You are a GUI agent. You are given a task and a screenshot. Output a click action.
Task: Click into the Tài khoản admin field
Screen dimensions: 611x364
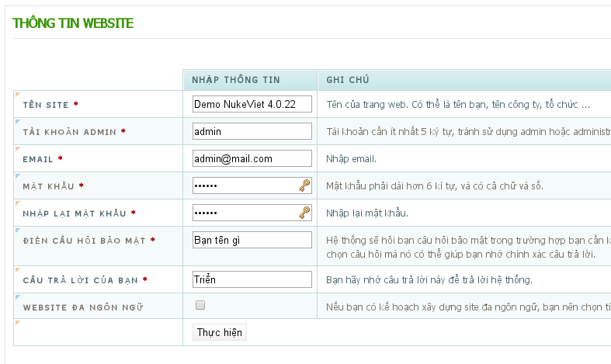tap(252, 131)
